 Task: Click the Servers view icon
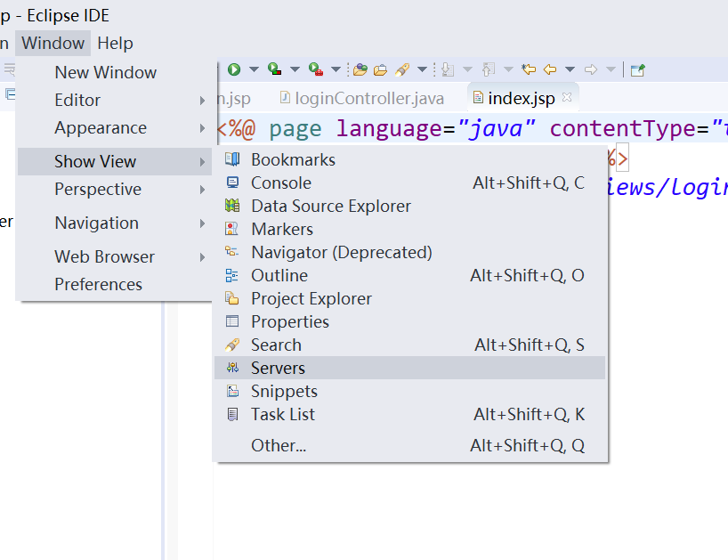(x=232, y=368)
